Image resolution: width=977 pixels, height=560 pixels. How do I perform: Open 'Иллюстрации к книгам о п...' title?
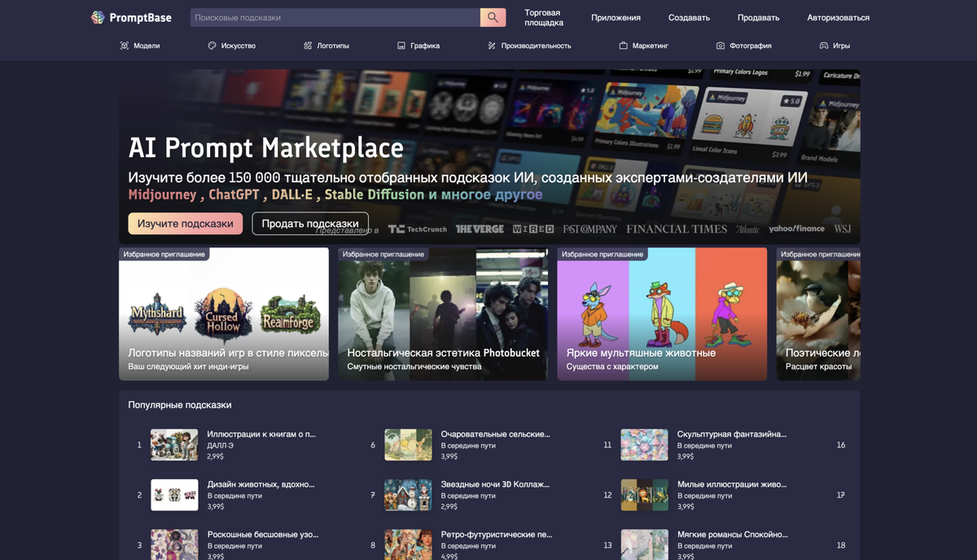pyautogui.click(x=261, y=434)
